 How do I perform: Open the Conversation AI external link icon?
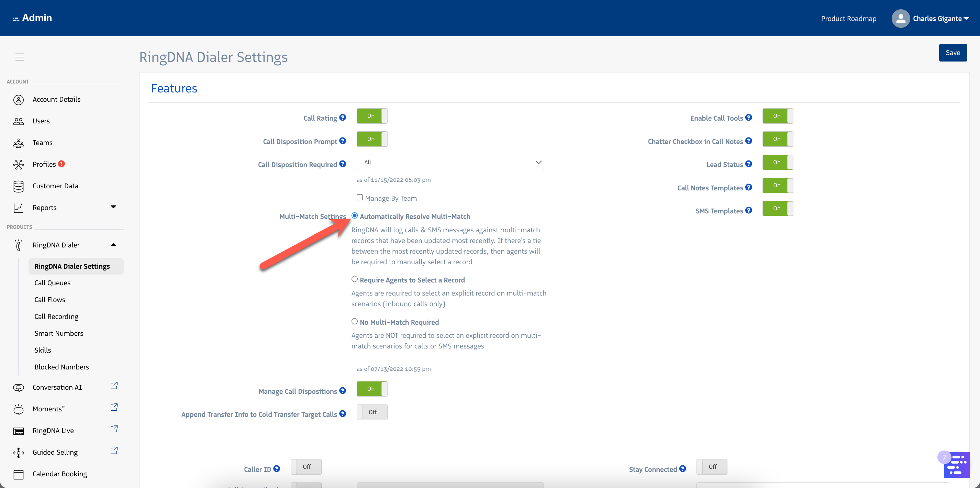click(114, 386)
